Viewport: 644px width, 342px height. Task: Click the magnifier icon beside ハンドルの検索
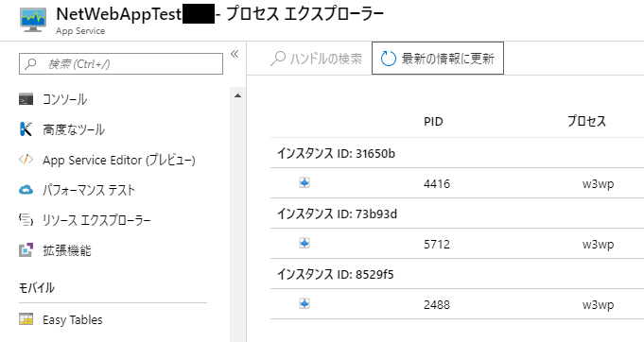(x=278, y=59)
